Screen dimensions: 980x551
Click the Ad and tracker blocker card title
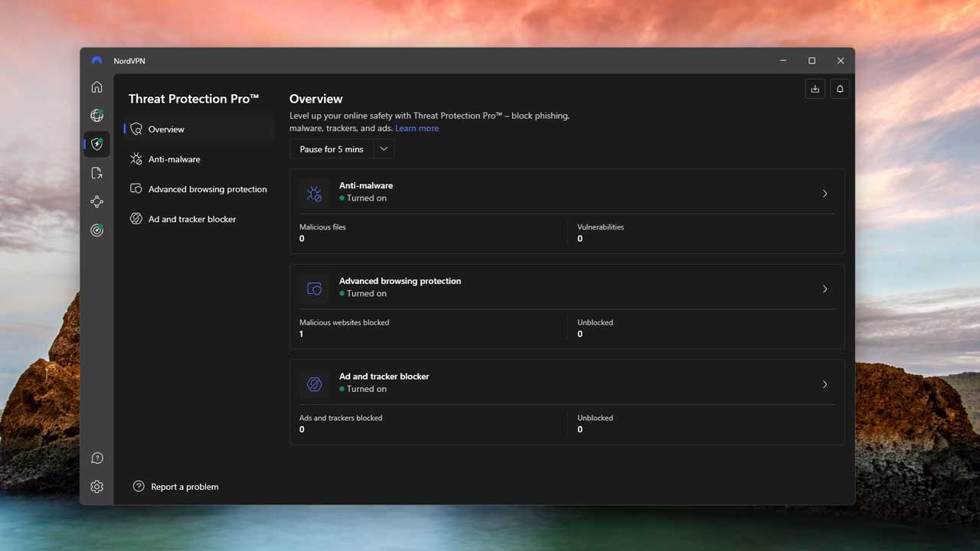click(384, 377)
